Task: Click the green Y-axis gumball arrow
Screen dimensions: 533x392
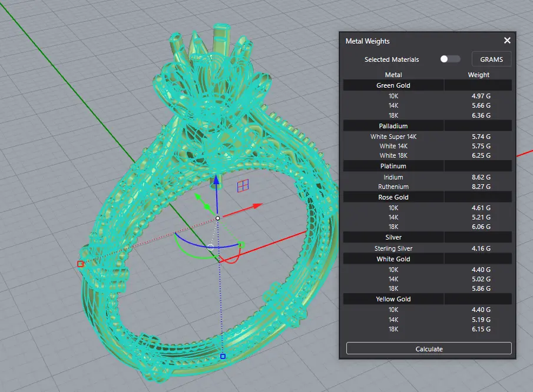Action: 200,198
